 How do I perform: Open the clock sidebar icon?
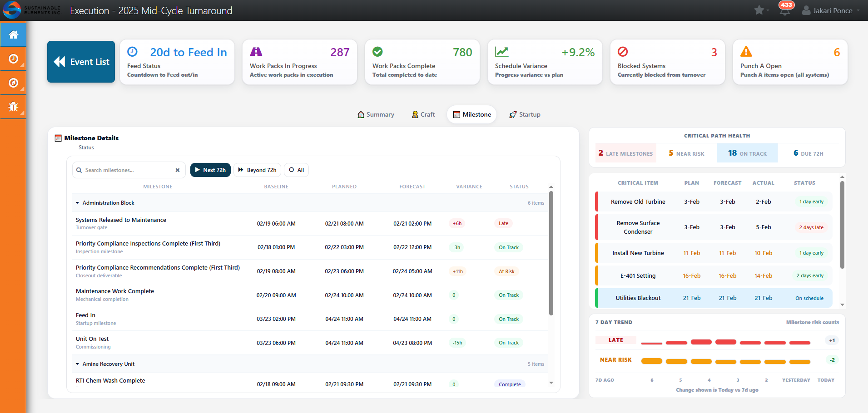tap(13, 59)
